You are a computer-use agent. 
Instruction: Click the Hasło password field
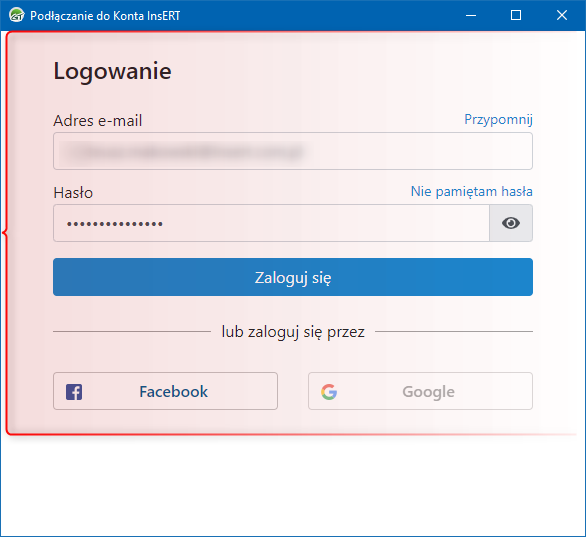point(271,223)
